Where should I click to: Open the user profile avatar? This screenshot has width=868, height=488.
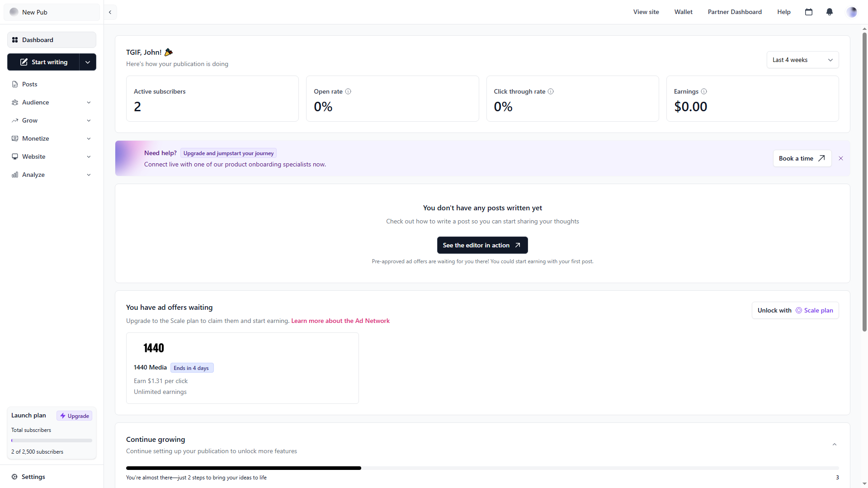click(851, 12)
